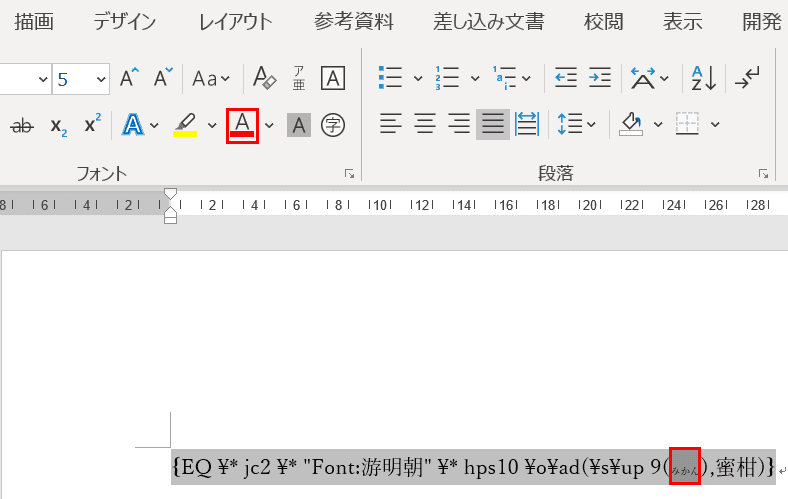Expand highlight color options arrow

tap(212, 125)
